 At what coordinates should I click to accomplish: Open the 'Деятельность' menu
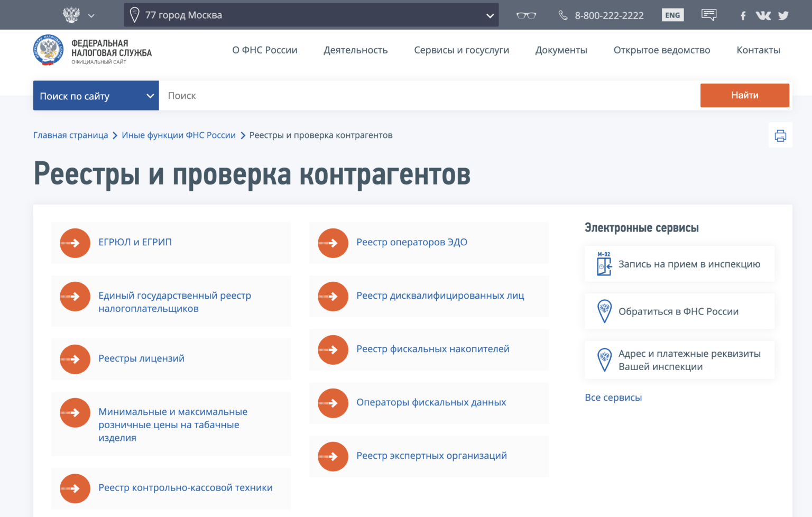356,50
